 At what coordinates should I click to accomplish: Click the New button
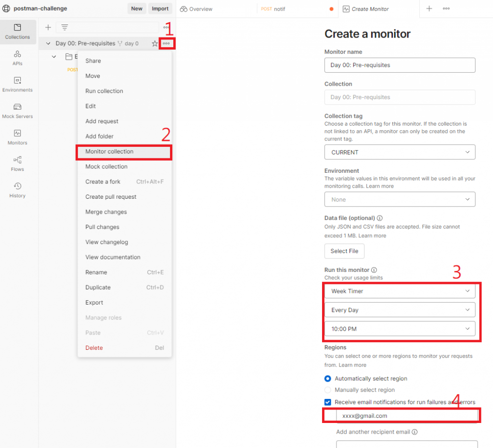tap(136, 9)
